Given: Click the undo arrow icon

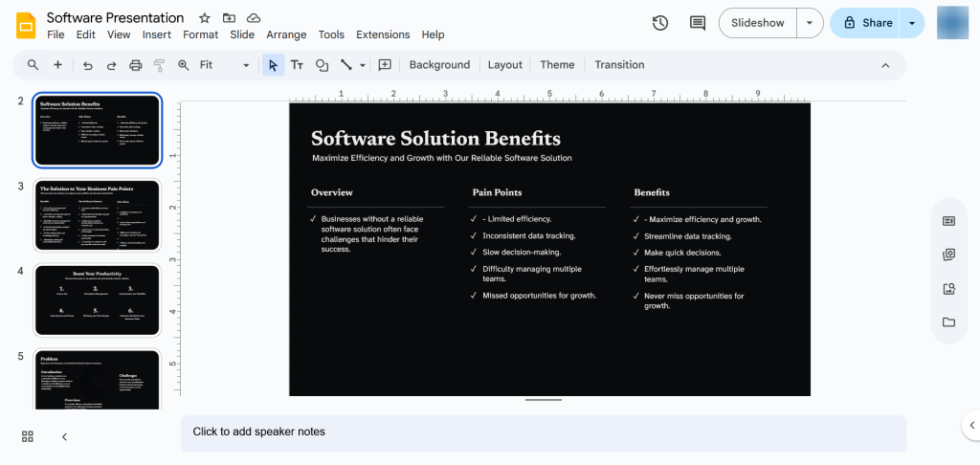Looking at the screenshot, I should point(88,65).
